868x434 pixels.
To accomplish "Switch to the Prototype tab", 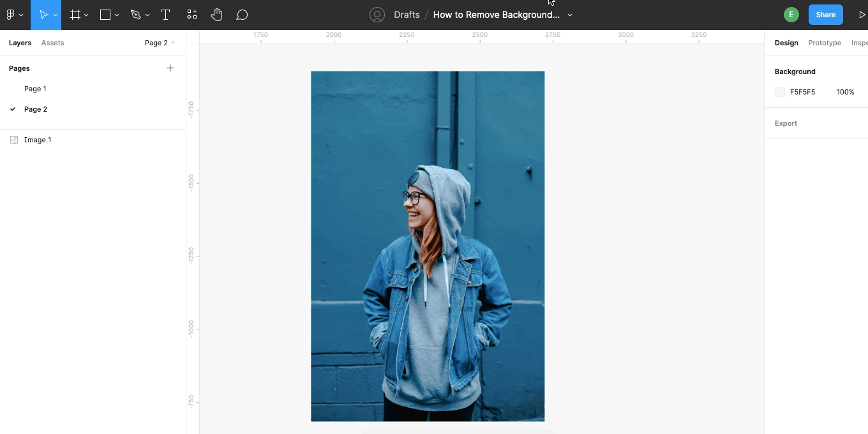I will pos(825,43).
